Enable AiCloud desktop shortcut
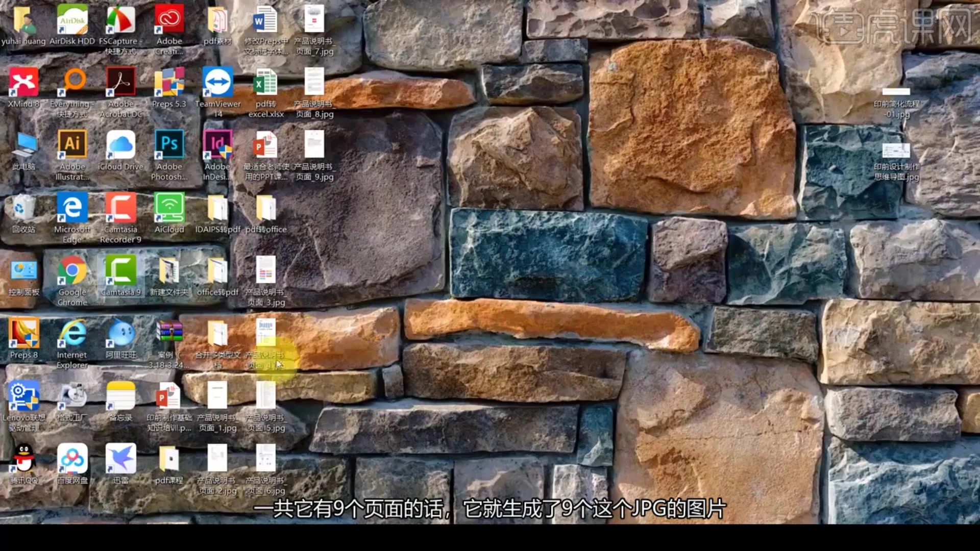Image resolution: width=980 pixels, height=551 pixels. 169,213
